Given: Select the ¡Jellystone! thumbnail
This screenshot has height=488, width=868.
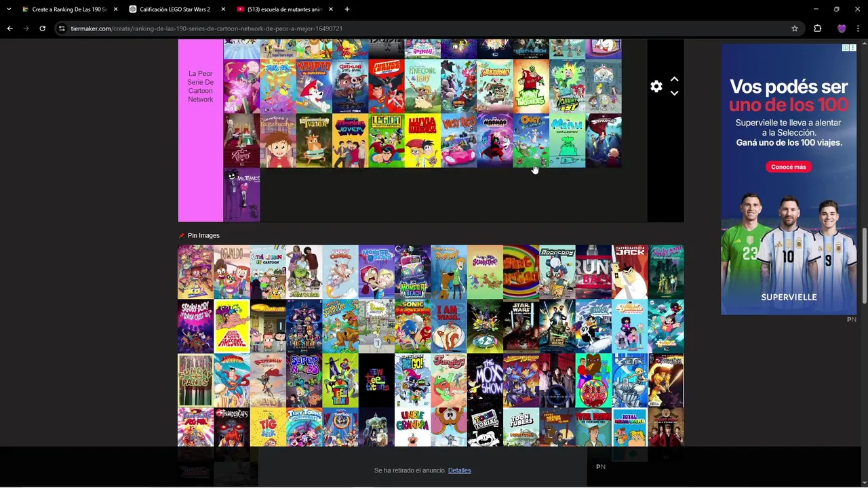Looking at the screenshot, I should click(x=495, y=87).
